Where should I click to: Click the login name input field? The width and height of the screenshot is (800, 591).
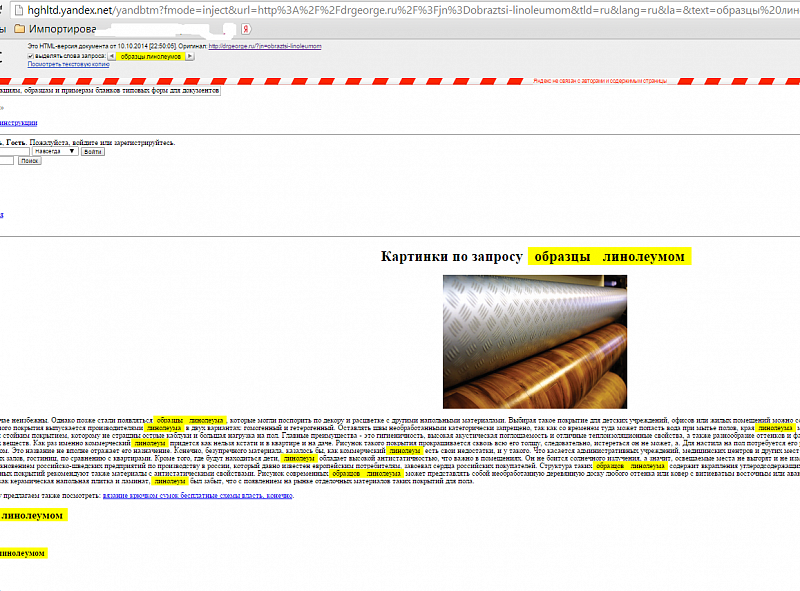(x=15, y=152)
